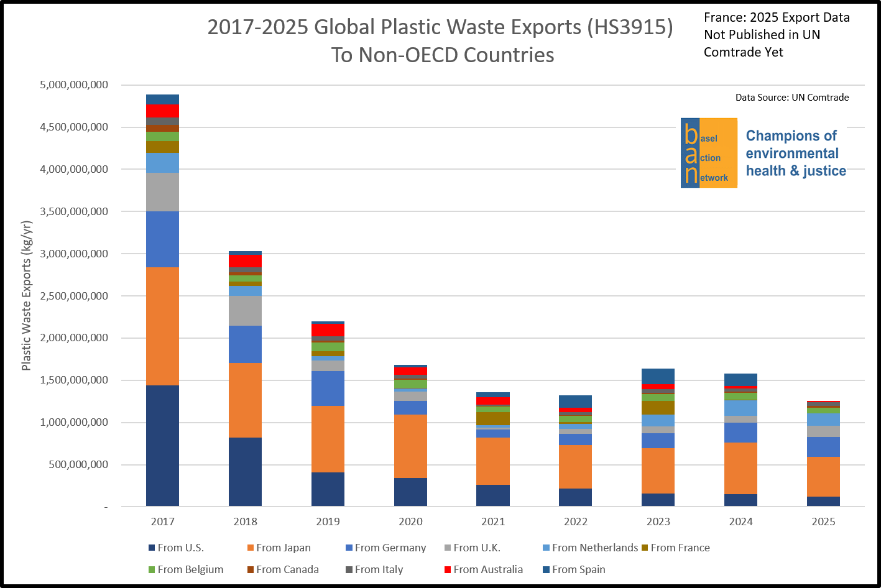Screen dimensions: 881x588
Task: Select the dark blue Spain segment atop the 2023 bar
Action: 658,376
